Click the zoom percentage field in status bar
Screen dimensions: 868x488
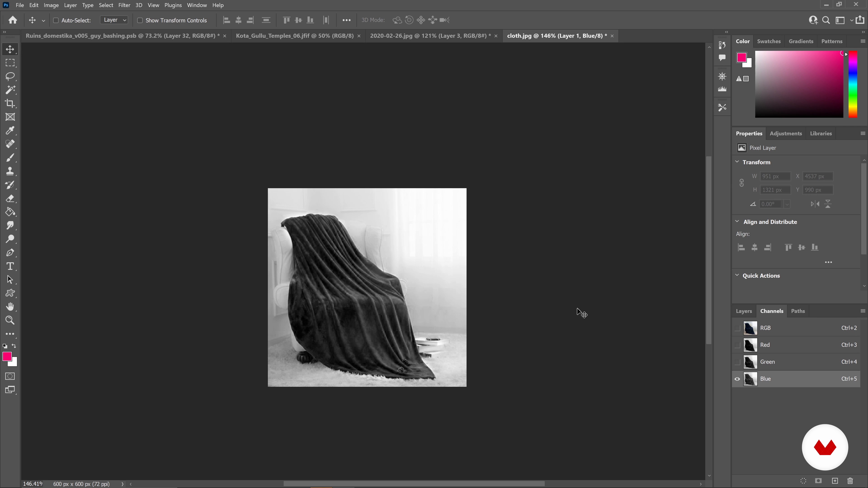[33, 484]
